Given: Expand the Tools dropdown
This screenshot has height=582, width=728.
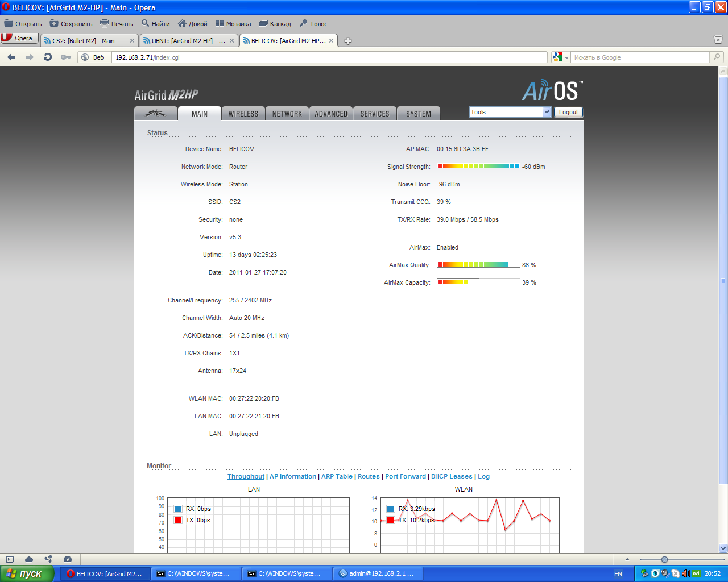Looking at the screenshot, I should 510,112.
